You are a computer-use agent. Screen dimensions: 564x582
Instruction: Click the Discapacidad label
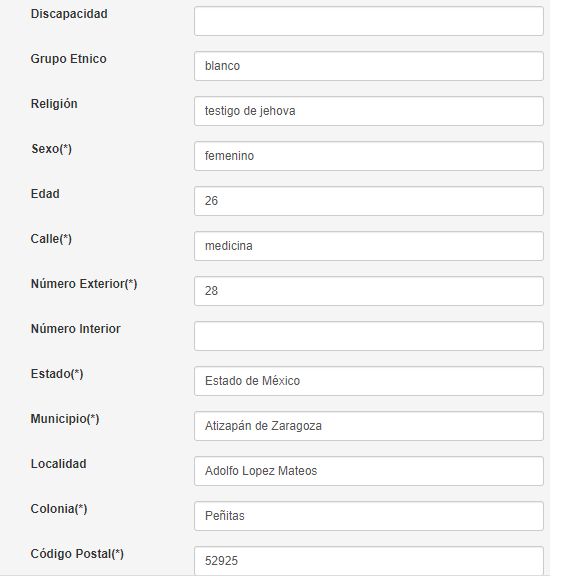point(69,14)
